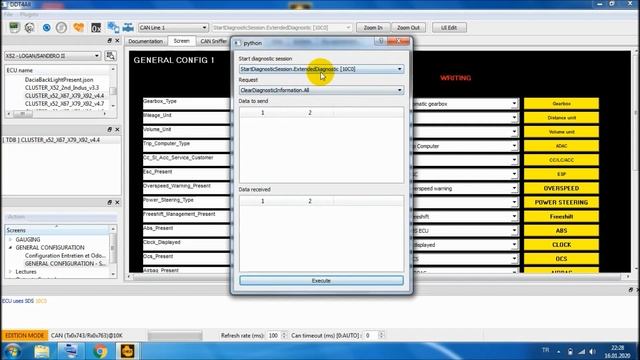Screen dimensions: 640x360
Task: Click the yellow OVERSPEED button
Action: click(561, 188)
